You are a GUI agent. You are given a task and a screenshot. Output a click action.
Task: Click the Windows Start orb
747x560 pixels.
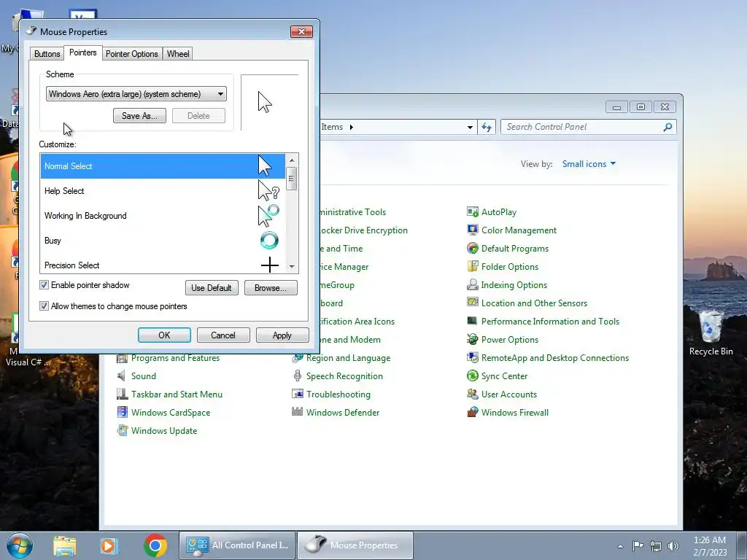(x=20, y=545)
